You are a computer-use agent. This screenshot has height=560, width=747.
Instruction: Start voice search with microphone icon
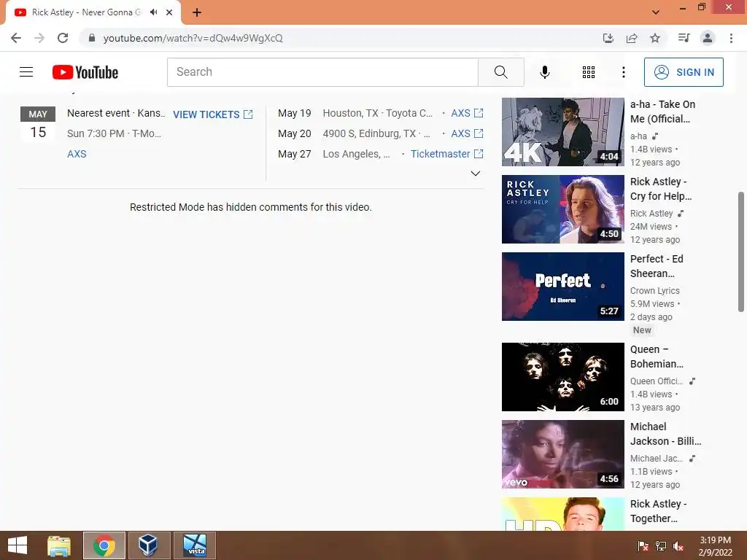point(544,72)
